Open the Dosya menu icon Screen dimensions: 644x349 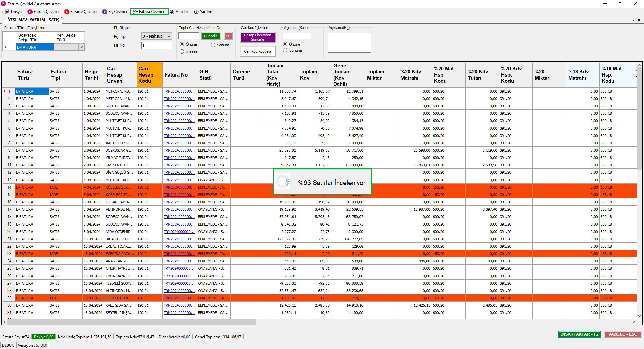pyautogui.click(x=7, y=12)
